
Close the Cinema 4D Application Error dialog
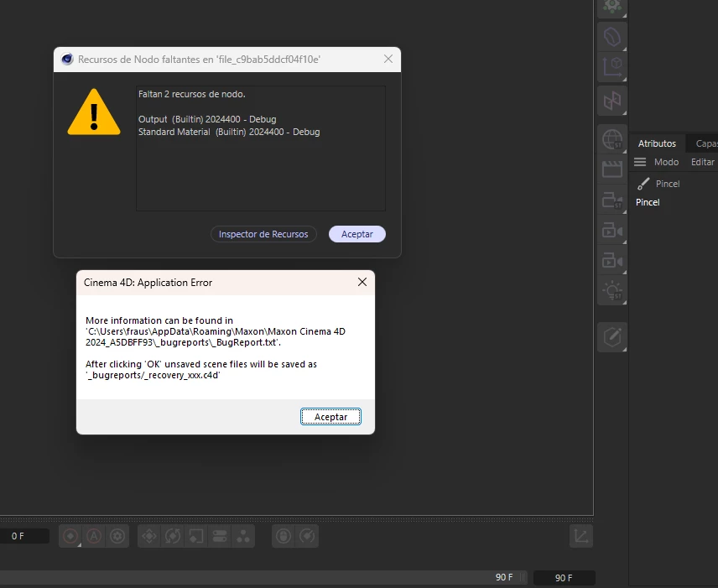pos(362,282)
